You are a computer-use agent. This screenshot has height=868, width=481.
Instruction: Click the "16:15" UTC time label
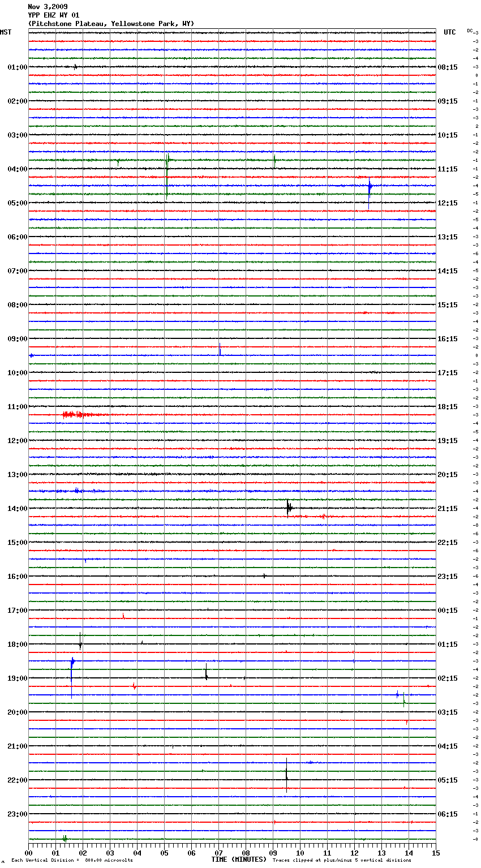448,339
